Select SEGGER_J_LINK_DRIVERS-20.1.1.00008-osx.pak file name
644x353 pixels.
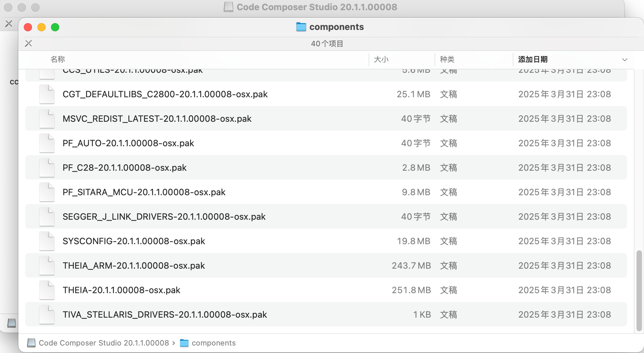164,217
